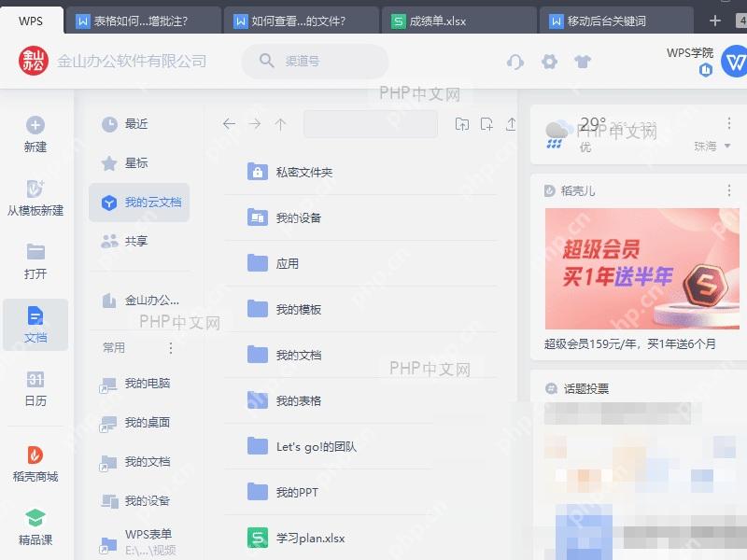Click the 打开 folder icon
Viewport: 747px width, 560px height.
35,251
